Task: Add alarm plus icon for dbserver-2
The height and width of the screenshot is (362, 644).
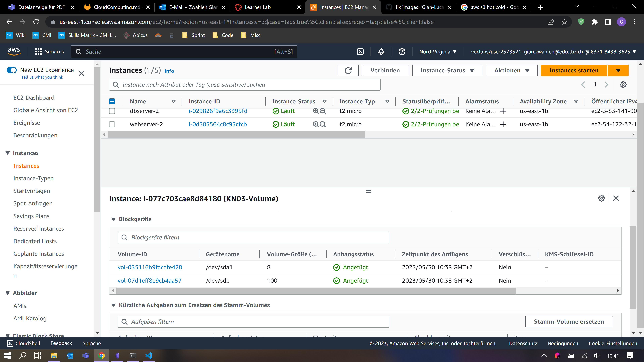Action: (x=503, y=111)
